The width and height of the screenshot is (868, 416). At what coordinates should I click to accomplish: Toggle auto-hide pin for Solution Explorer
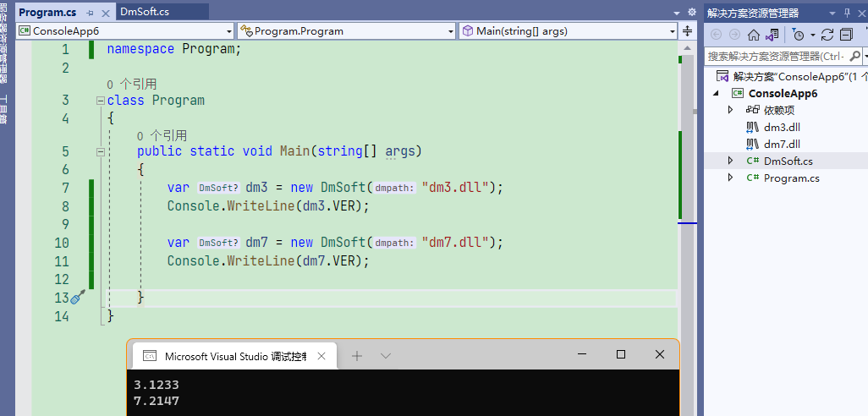[x=847, y=13]
